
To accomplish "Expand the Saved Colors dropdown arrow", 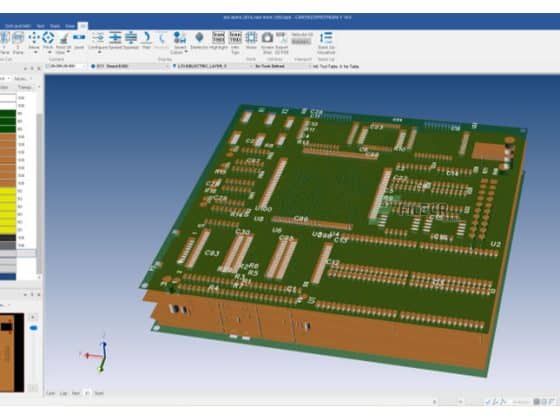I will pyautogui.click(x=186, y=52).
